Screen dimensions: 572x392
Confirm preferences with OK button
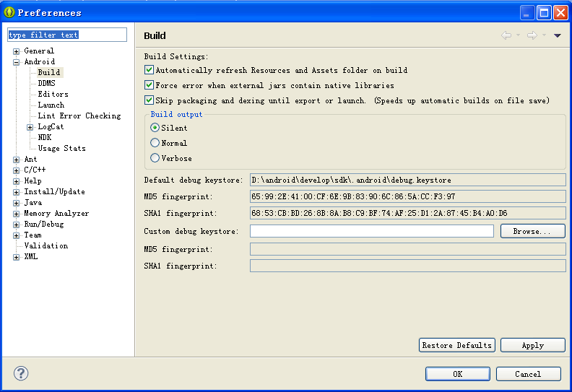point(457,374)
